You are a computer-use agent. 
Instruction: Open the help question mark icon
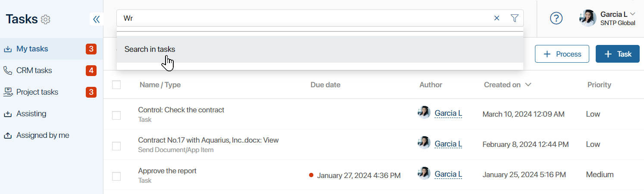(556, 18)
